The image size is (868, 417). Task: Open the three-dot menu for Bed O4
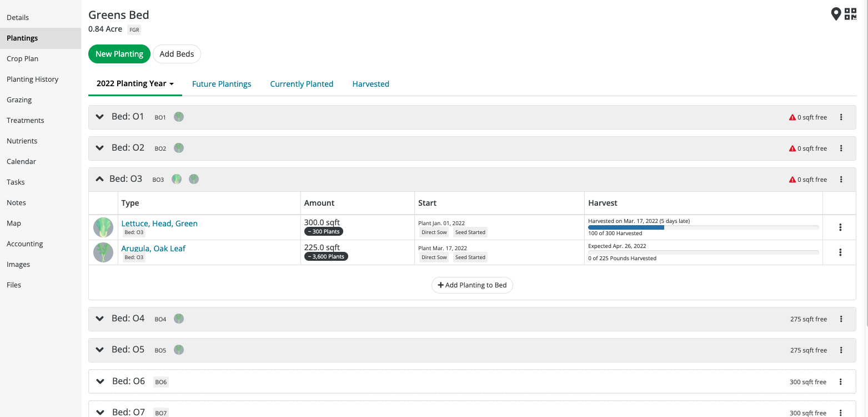pyautogui.click(x=841, y=319)
